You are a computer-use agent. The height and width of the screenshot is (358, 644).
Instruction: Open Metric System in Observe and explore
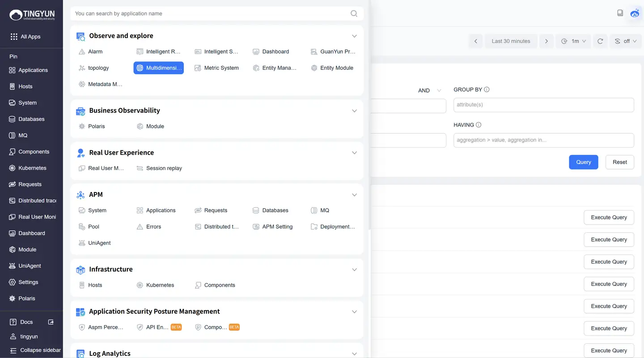tap(221, 68)
